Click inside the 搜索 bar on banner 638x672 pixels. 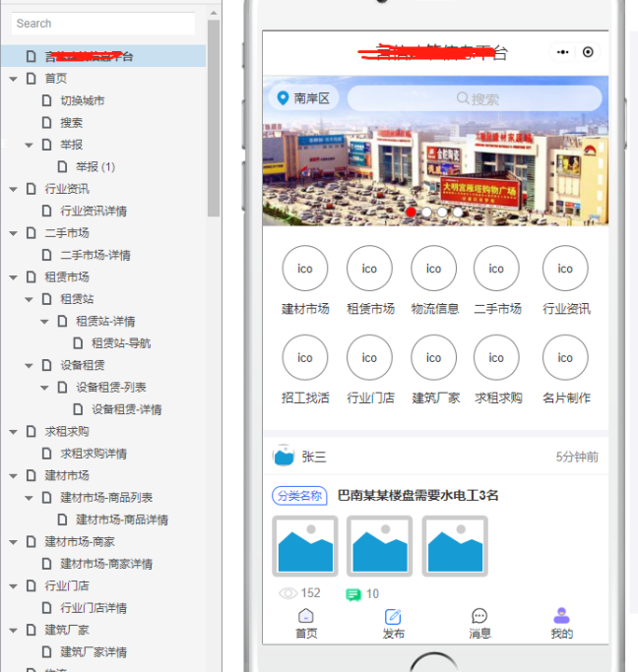(475, 98)
